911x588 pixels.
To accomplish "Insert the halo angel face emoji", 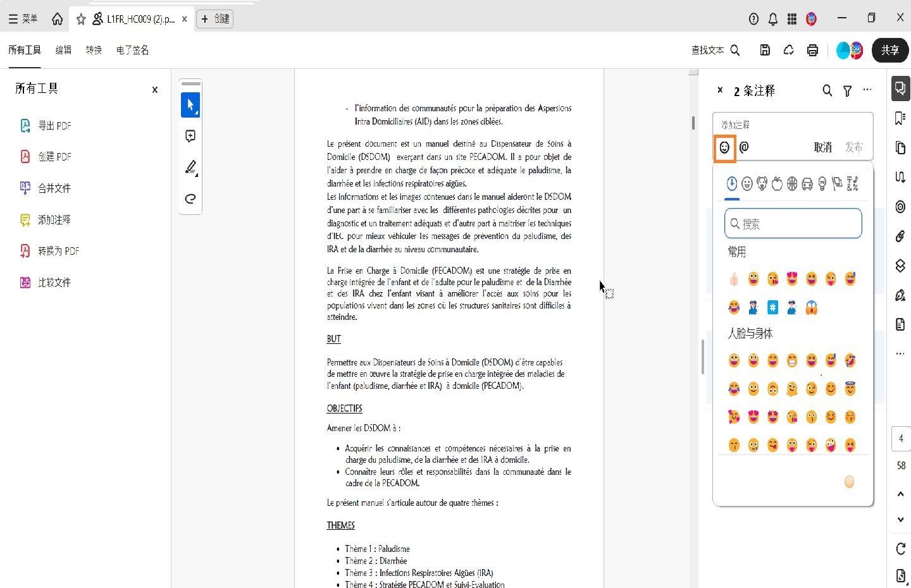I will (x=850, y=389).
